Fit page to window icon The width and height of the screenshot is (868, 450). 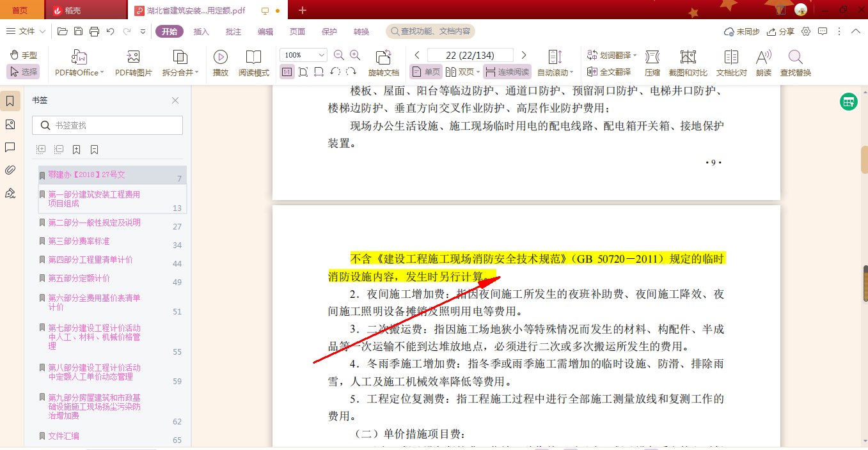pos(303,72)
